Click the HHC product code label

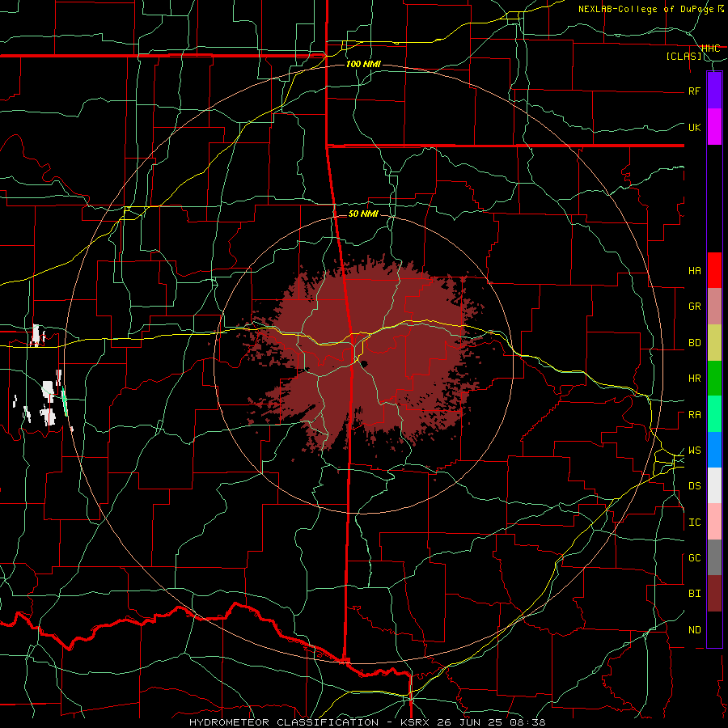coord(710,49)
